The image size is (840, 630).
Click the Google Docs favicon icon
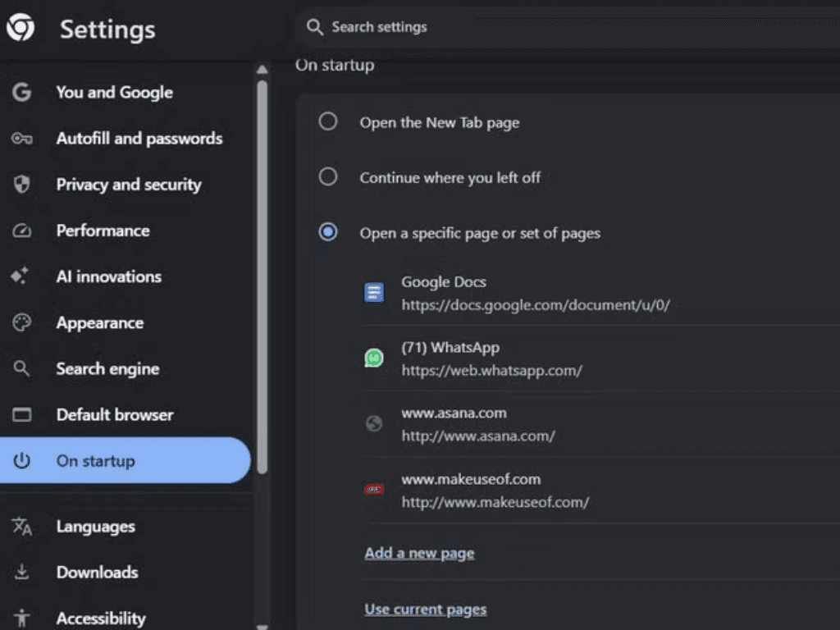click(374, 293)
